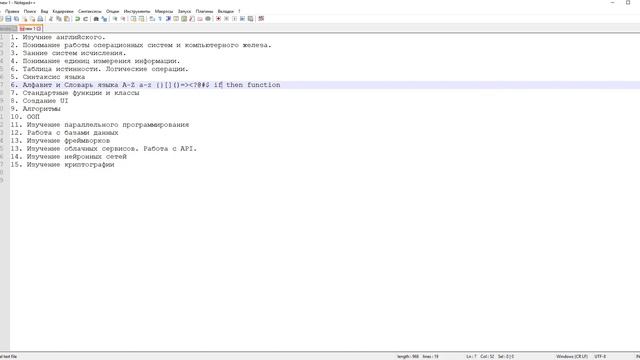Click line about операционных систем
640x360 pixels.
click(x=141, y=45)
